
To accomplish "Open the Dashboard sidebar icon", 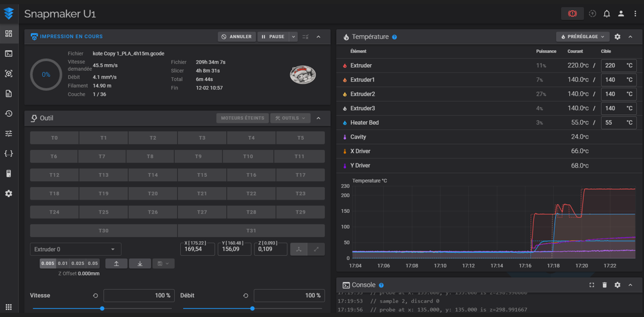I will (8, 34).
